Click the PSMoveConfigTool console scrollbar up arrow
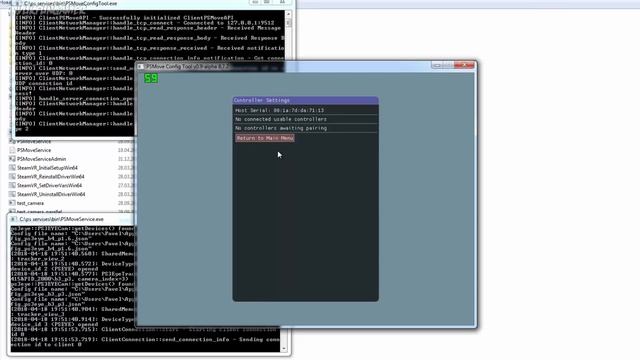This screenshot has width=640, height=360. pyautogui.click(x=289, y=14)
